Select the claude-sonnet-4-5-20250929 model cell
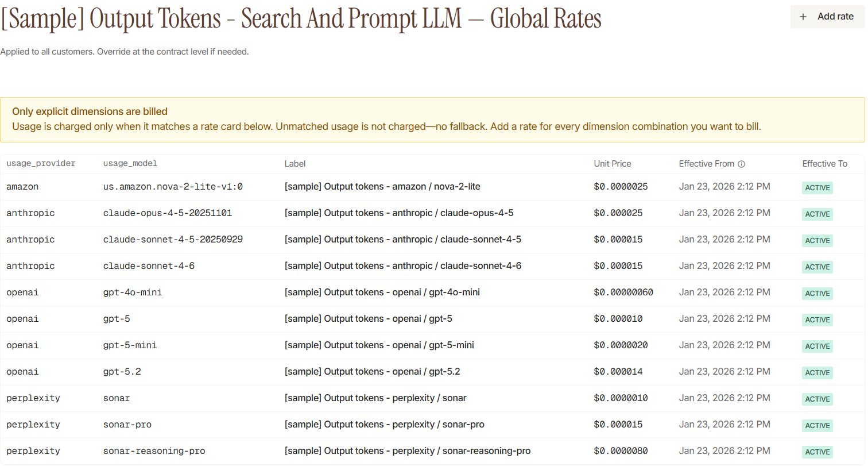 tap(173, 240)
